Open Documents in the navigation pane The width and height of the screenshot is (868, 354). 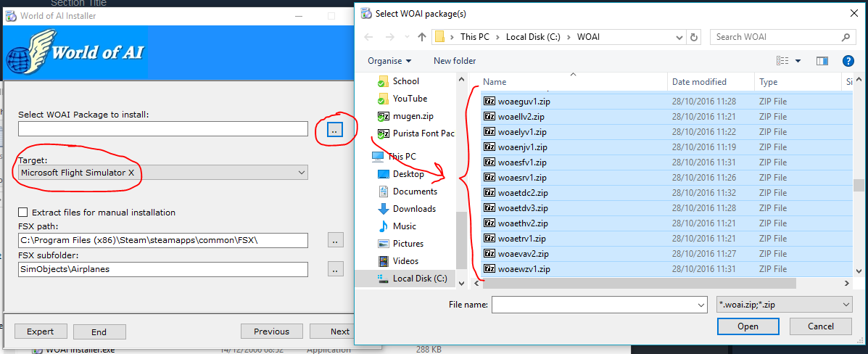point(415,191)
